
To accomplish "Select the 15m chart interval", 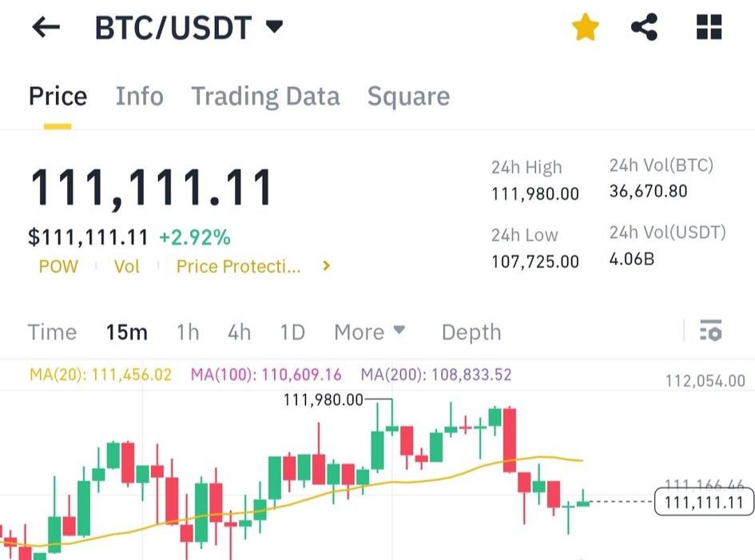I will pos(126,332).
